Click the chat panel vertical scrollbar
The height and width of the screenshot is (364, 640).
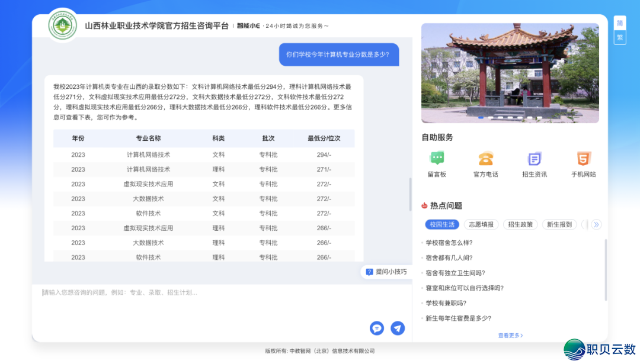point(409,194)
